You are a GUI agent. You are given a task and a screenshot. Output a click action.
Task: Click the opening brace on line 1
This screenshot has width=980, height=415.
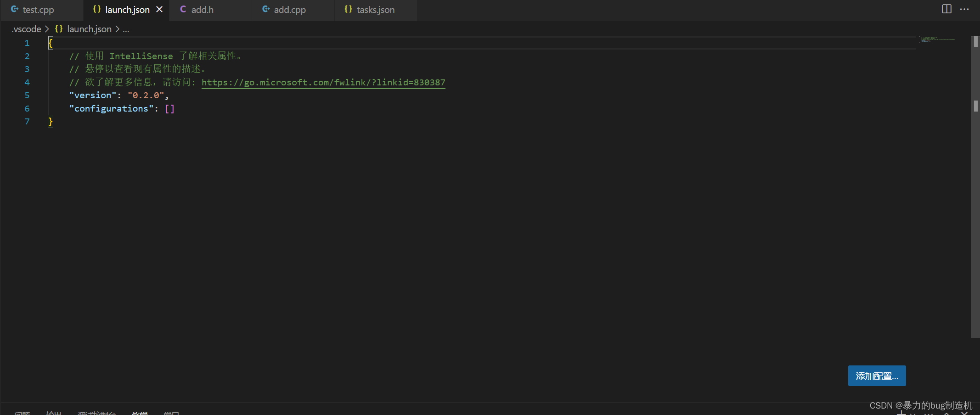click(x=51, y=43)
